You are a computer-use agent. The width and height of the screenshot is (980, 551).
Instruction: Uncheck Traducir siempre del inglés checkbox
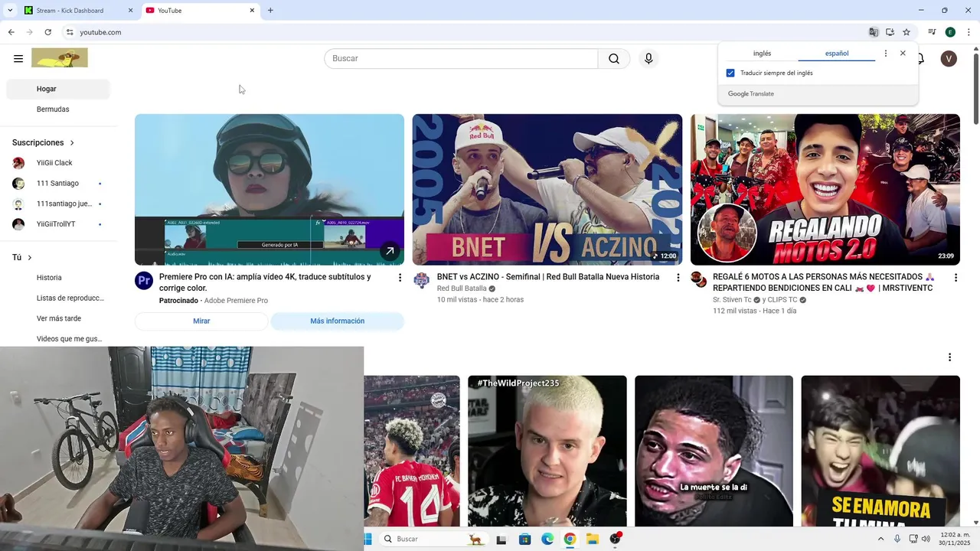tap(730, 73)
